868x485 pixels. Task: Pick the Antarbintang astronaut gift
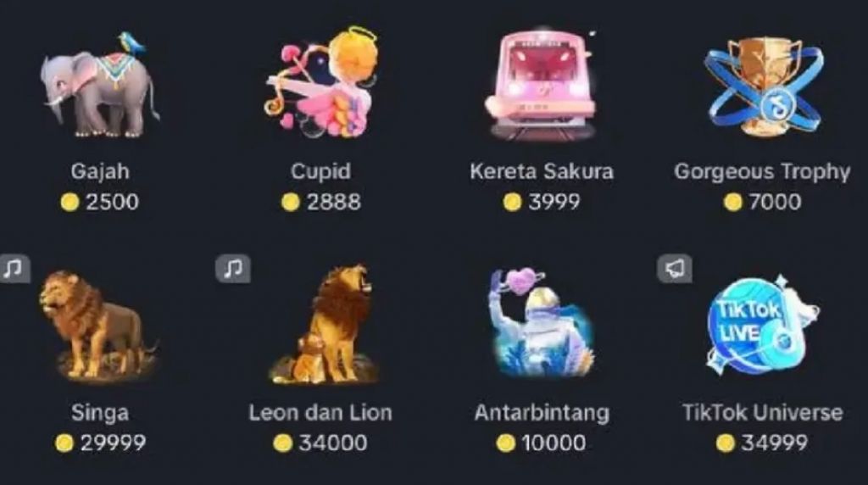(x=542, y=323)
